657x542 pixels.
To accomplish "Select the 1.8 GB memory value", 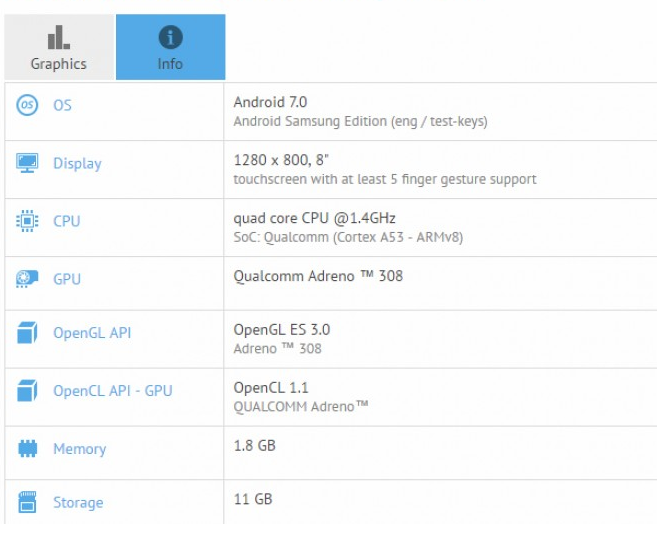I will pos(254,446).
